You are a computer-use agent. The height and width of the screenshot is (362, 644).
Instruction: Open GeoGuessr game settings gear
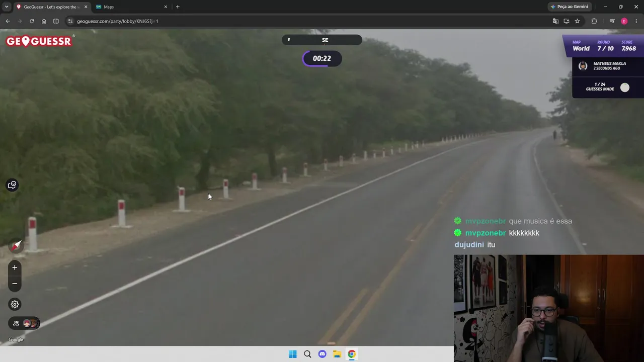pyautogui.click(x=15, y=304)
